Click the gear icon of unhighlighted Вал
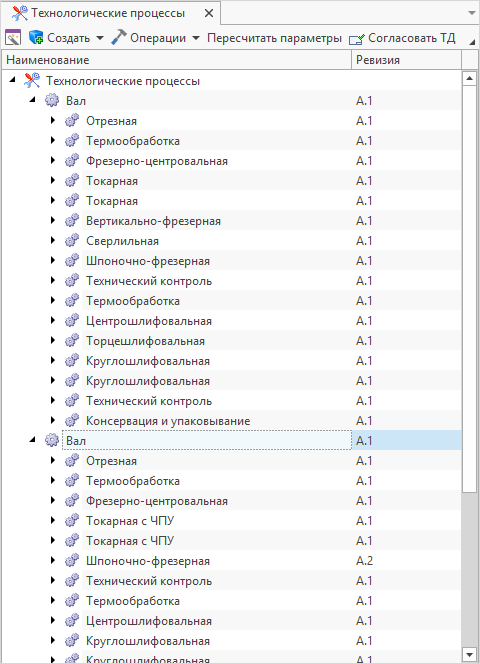This screenshot has width=480, height=664. point(52,100)
